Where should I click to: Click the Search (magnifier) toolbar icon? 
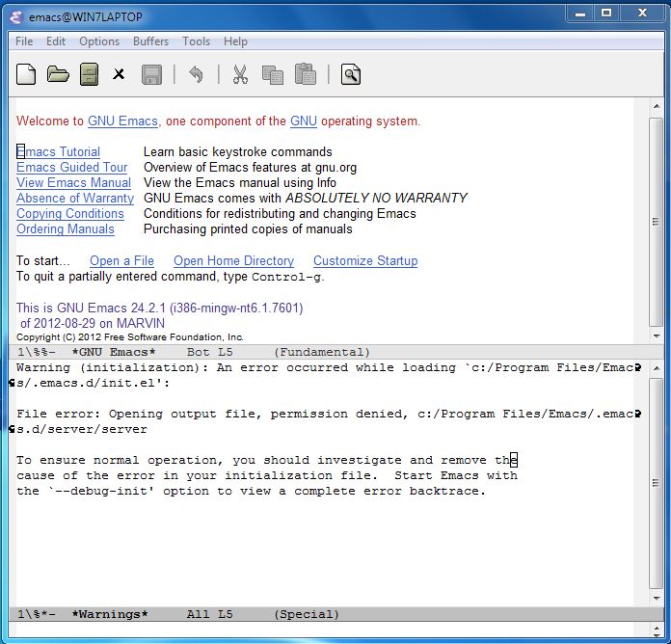click(351, 74)
